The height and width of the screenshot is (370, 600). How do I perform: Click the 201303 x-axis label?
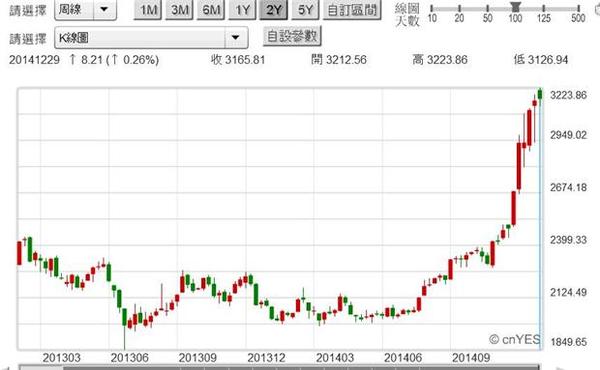pyautogui.click(x=62, y=358)
